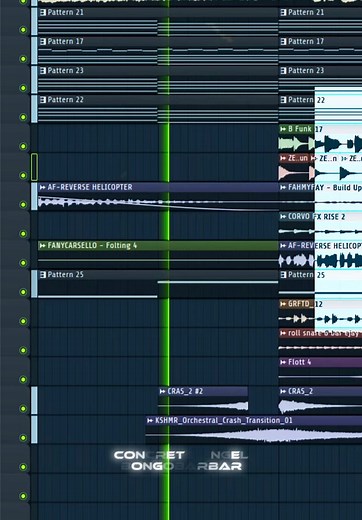Select the CRAS_2 #2 clip waveform
Screen dimensions: 362x520
203,406
